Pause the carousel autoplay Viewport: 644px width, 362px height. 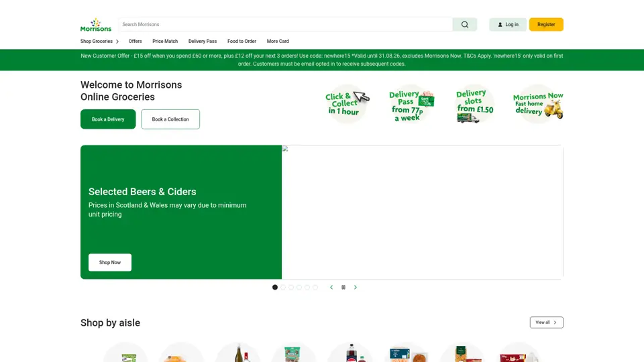pos(343,288)
